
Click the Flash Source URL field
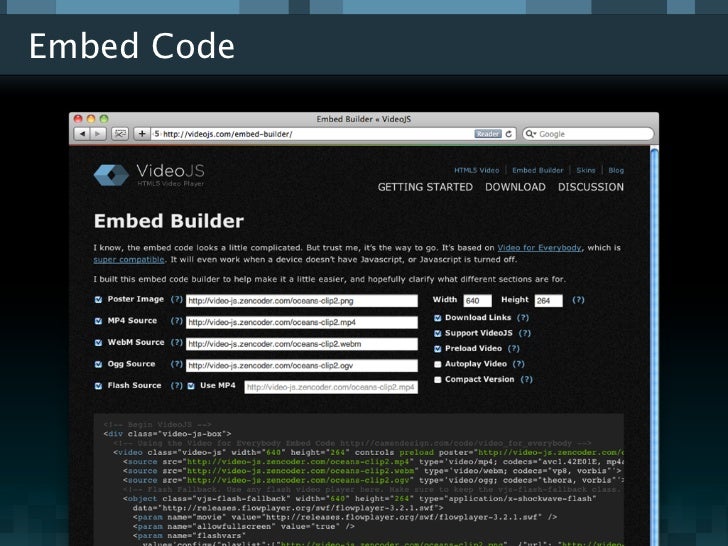click(x=331, y=387)
